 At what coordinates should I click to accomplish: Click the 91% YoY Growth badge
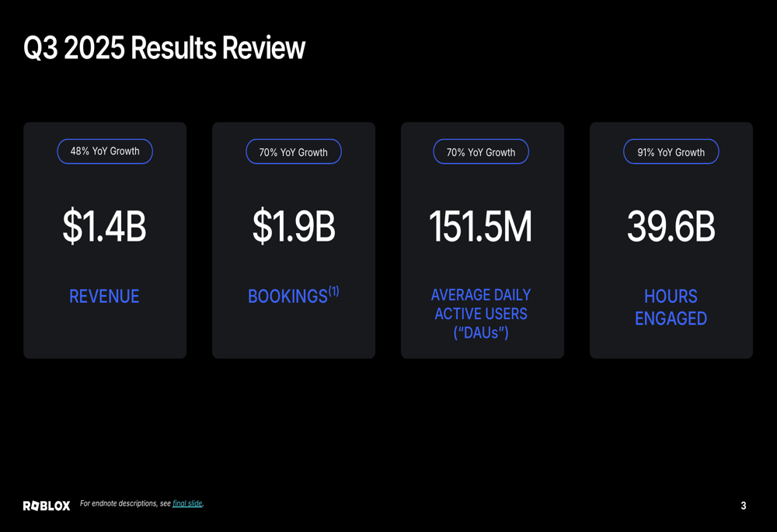click(671, 152)
